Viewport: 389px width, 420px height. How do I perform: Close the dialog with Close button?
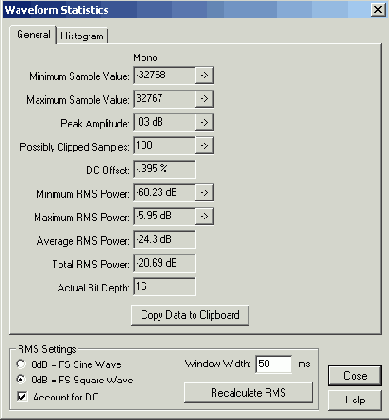(x=355, y=376)
